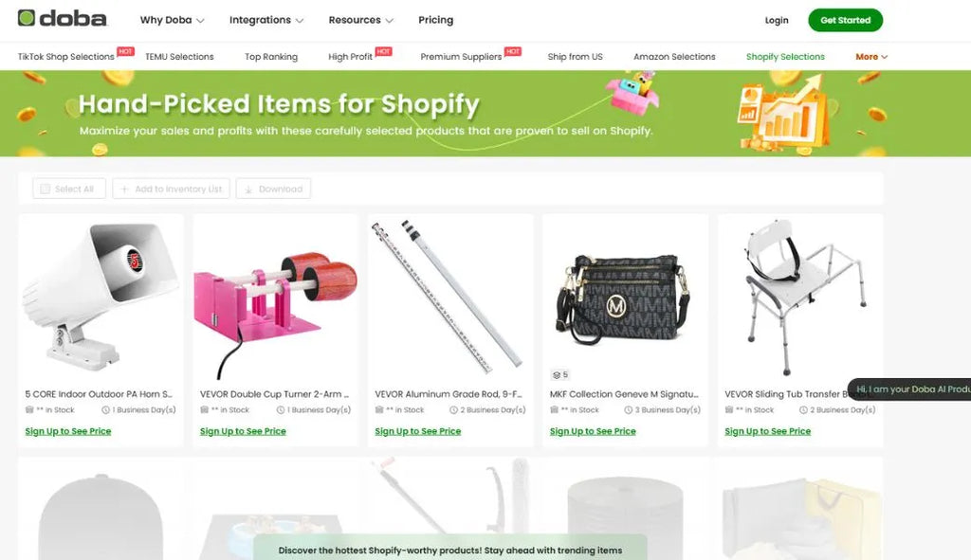Viewport: 971px width, 560px height.
Task: Click Sign Up to See Price for PA Horn
Action: [68, 431]
